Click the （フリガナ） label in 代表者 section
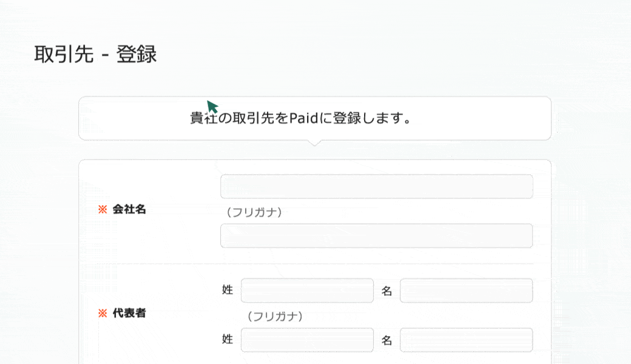 [x=274, y=317]
